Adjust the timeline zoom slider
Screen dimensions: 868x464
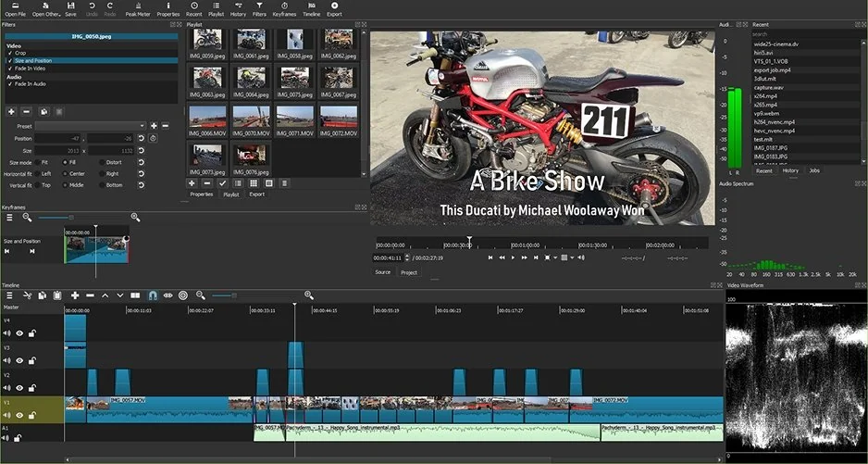pyautogui.click(x=235, y=295)
